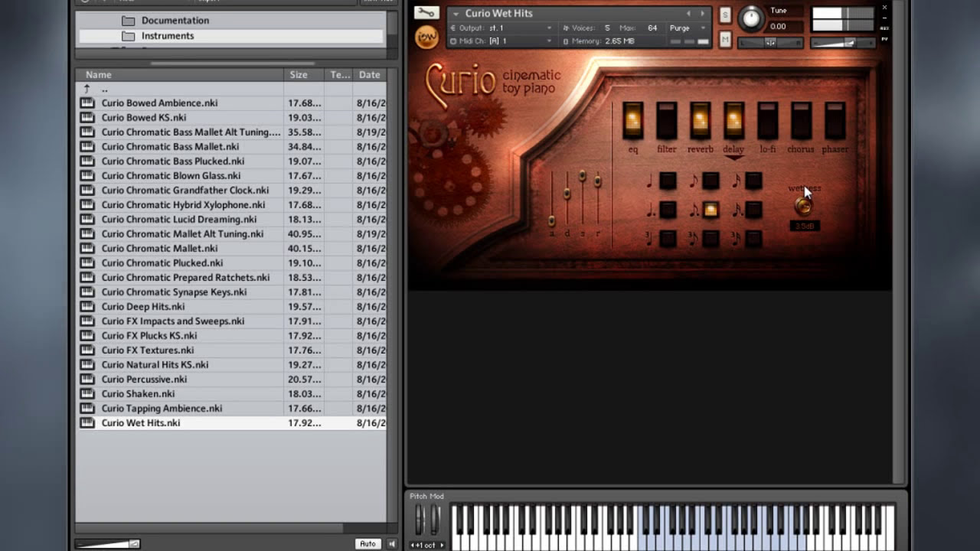This screenshot has width=980, height=551.
Task: Go to next instrument with right arrow
Action: (702, 14)
